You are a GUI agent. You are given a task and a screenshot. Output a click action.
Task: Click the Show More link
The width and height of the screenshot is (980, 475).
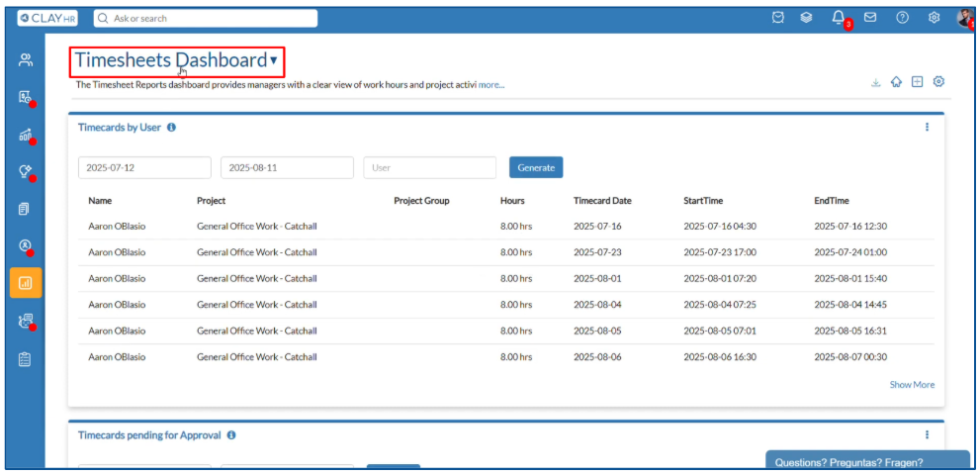coord(912,385)
